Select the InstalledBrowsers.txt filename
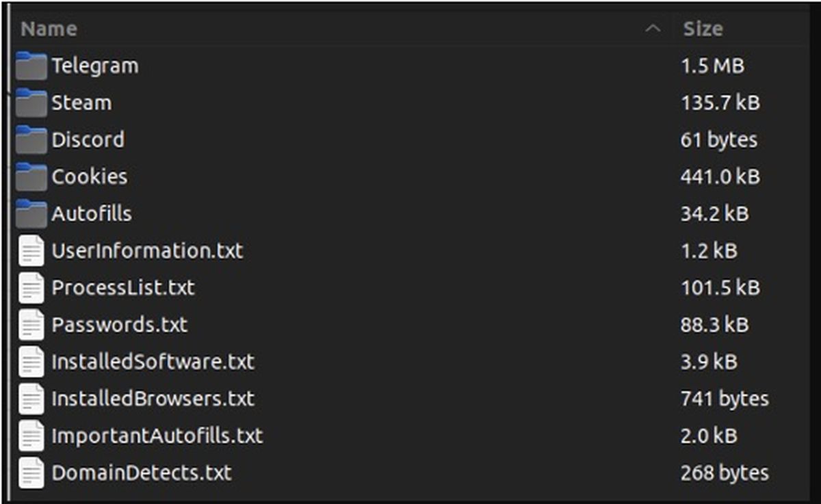This screenshot has height=504, width=821. (153, 399)
